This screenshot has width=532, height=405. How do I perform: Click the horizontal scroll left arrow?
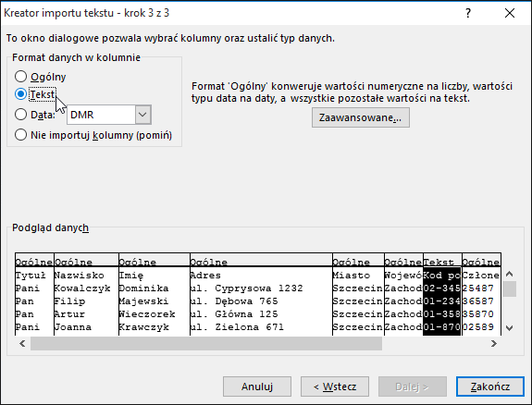(x=22, y=343)
